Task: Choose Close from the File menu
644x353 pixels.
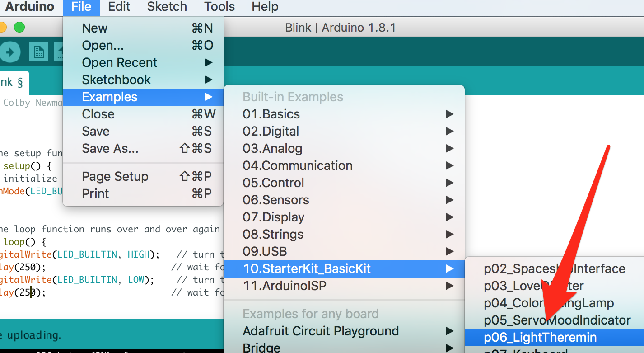Action: tap(143, 114)
